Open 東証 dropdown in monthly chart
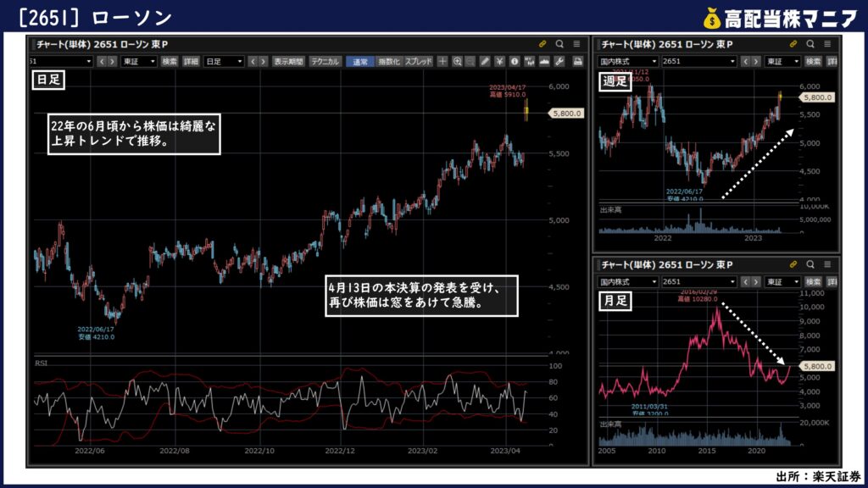 (782, 282)
